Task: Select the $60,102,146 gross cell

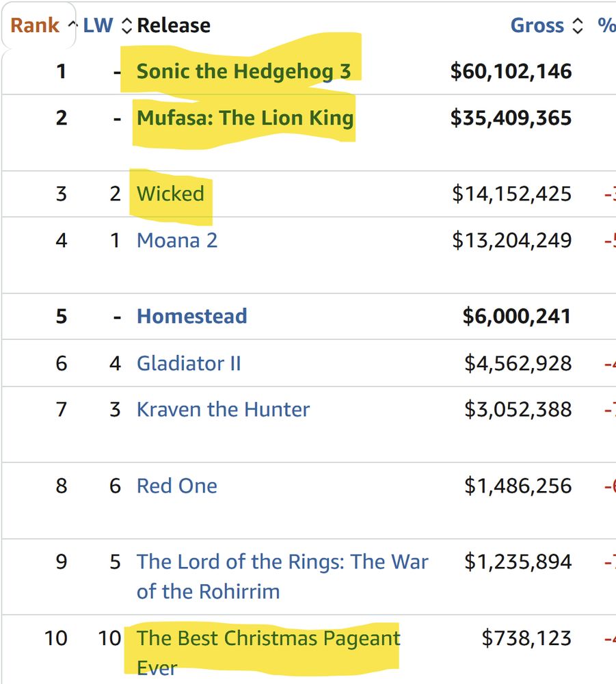Action: [x=511, y=71]
